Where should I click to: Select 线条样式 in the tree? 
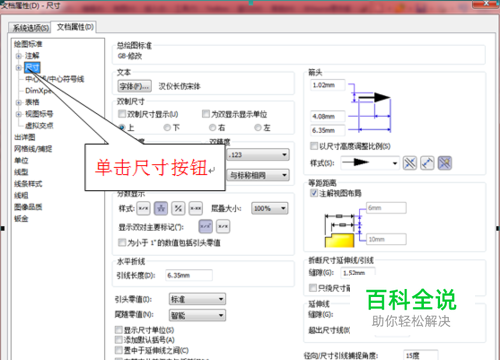28,184
